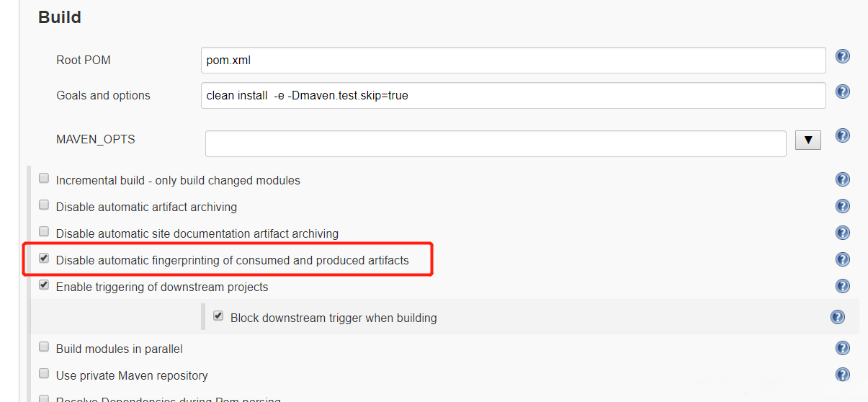The image size is (868, 402).
Task: Show help for disabling artifact archiving
Action: [842, 206]
